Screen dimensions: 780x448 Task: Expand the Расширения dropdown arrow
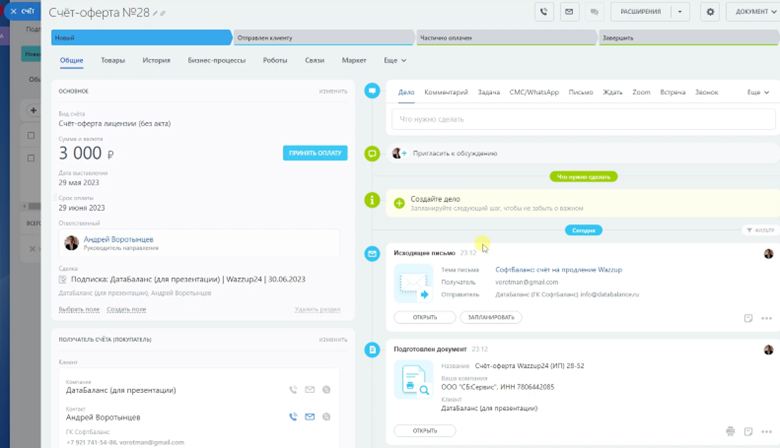coord(680,11)
